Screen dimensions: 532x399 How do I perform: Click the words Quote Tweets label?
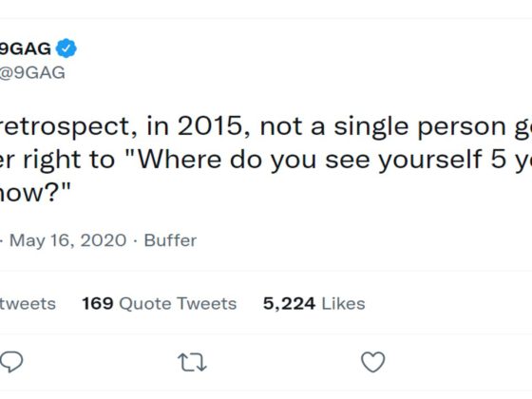coord(178,304)
